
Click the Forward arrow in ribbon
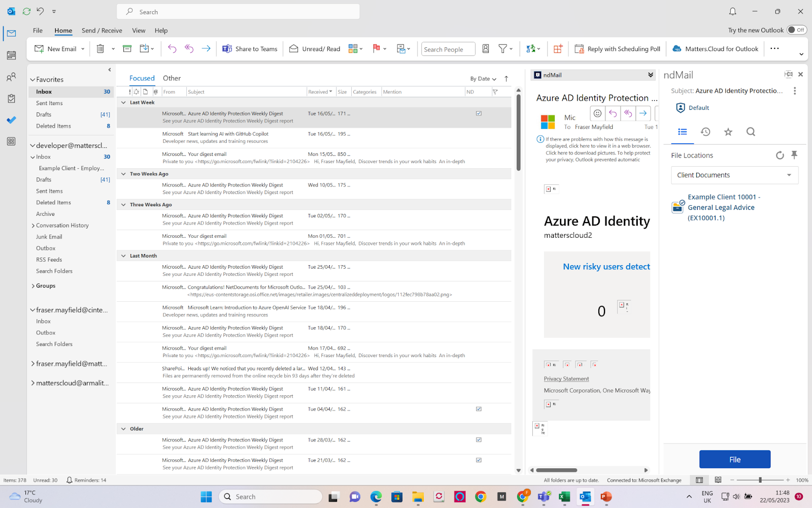tap(206, 49)
